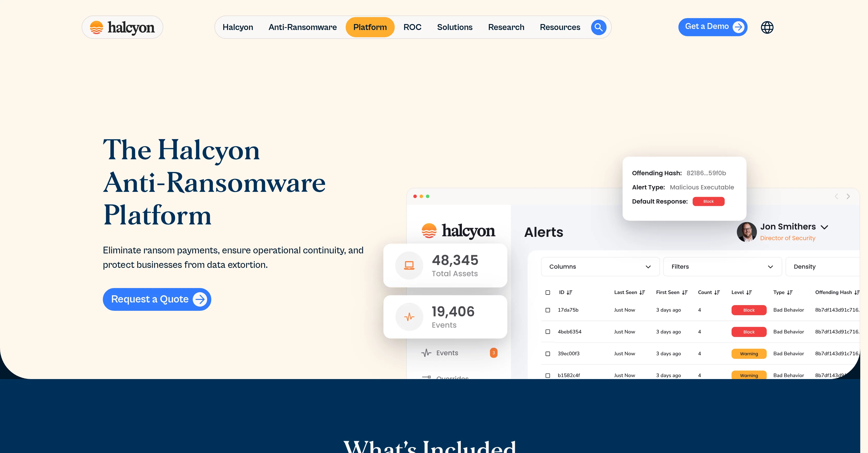Click the Malicious Executable alert type

[x=702, y=187]
